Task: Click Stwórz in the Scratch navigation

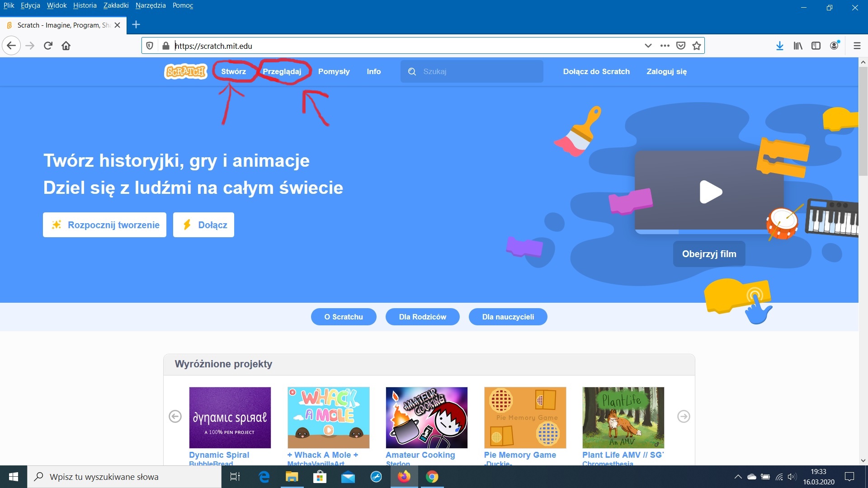Action: 234,71
